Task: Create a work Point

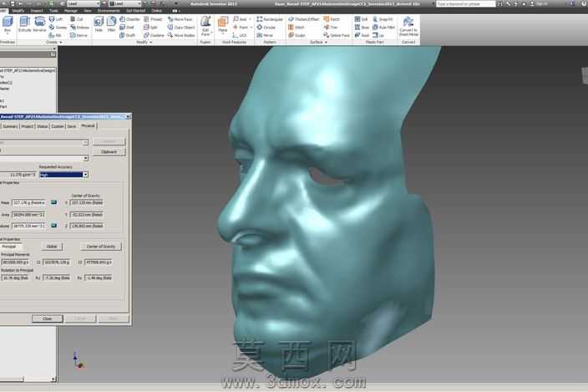Action: 241,28
